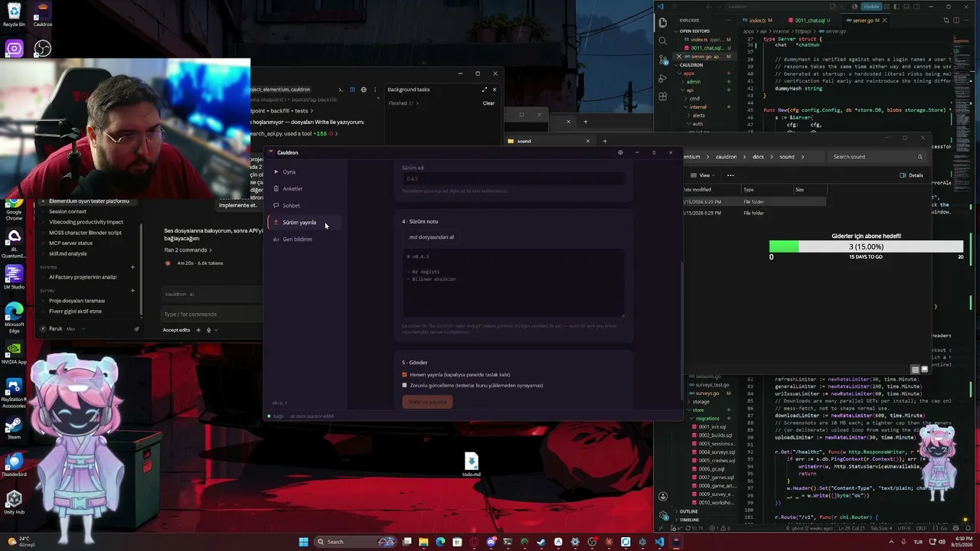Viewport: 980px width, 551px height.
Task: Open VS Code Accounts icon
Action: point(663,496)
